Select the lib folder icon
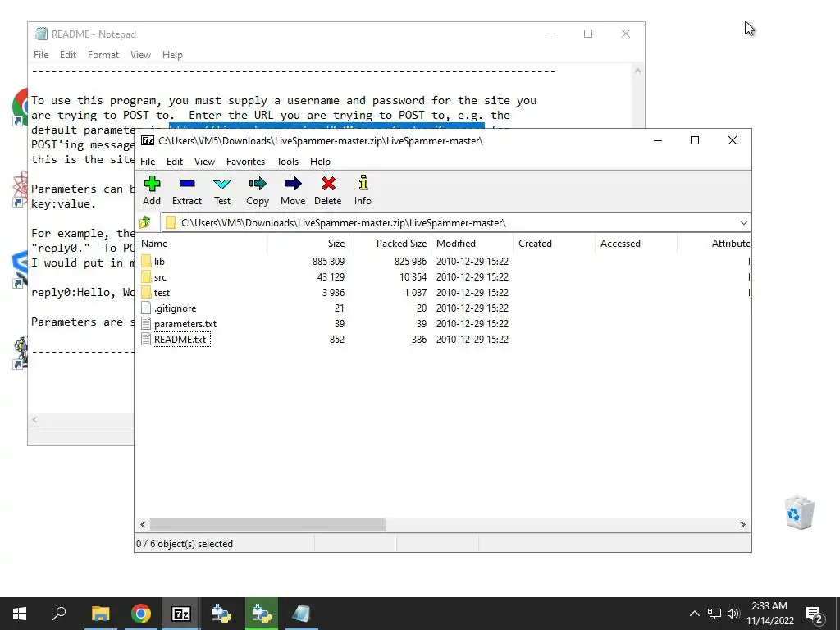The width and height of the screenshot is (840, 630). pos(146,262)
